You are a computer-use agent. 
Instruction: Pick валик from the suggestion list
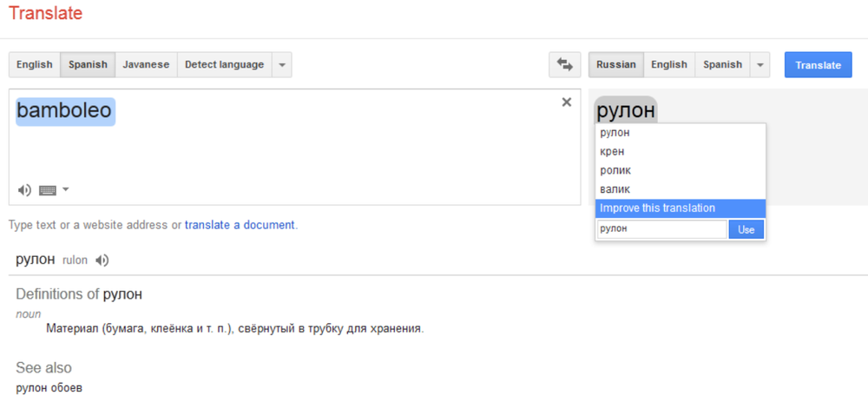click(x=615, y=189)
